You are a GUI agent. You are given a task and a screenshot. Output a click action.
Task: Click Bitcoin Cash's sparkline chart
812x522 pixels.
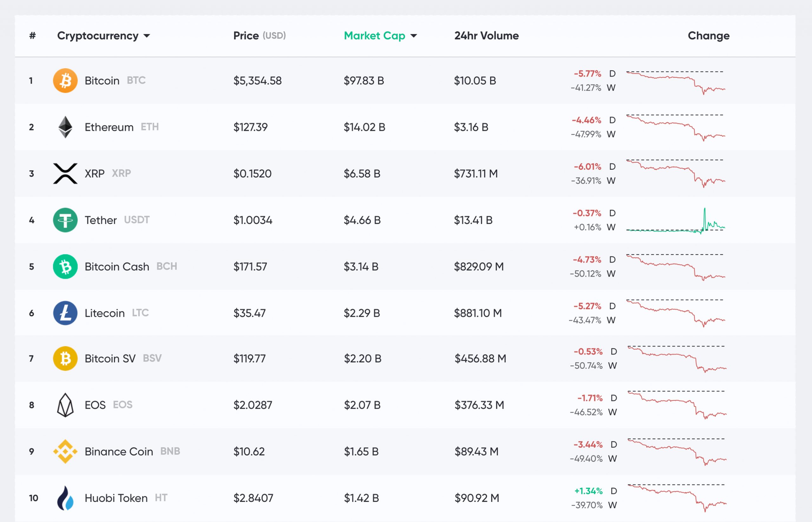point(676,267)
